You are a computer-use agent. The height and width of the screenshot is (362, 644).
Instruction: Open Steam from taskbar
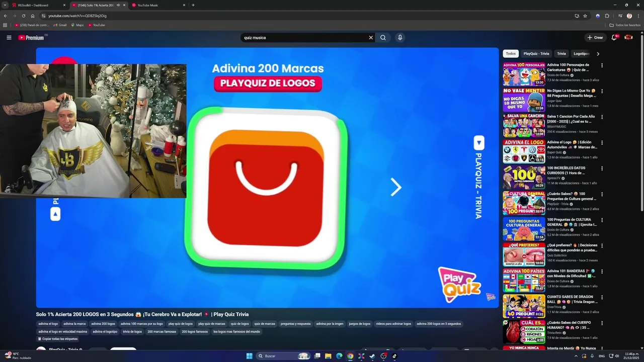[372, 356]
